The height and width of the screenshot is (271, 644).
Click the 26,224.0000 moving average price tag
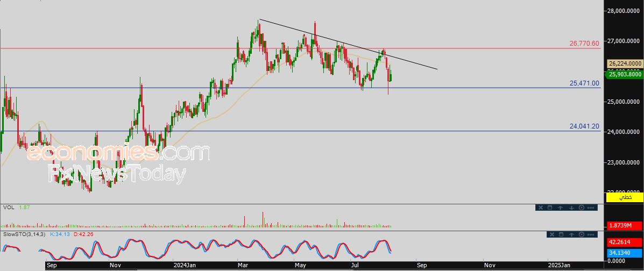point(625,63)
